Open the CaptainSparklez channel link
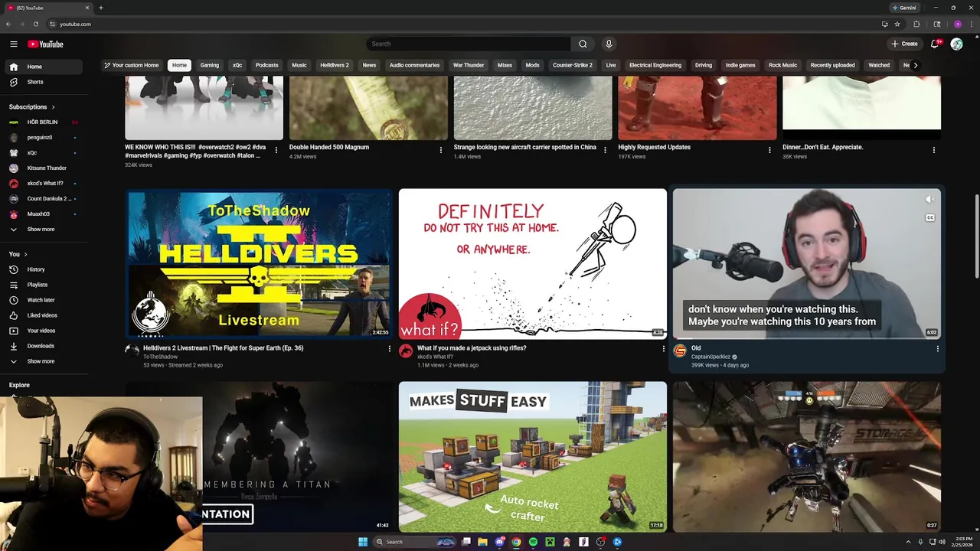Viewport: 980px width, 551px height. pos(711,357)
